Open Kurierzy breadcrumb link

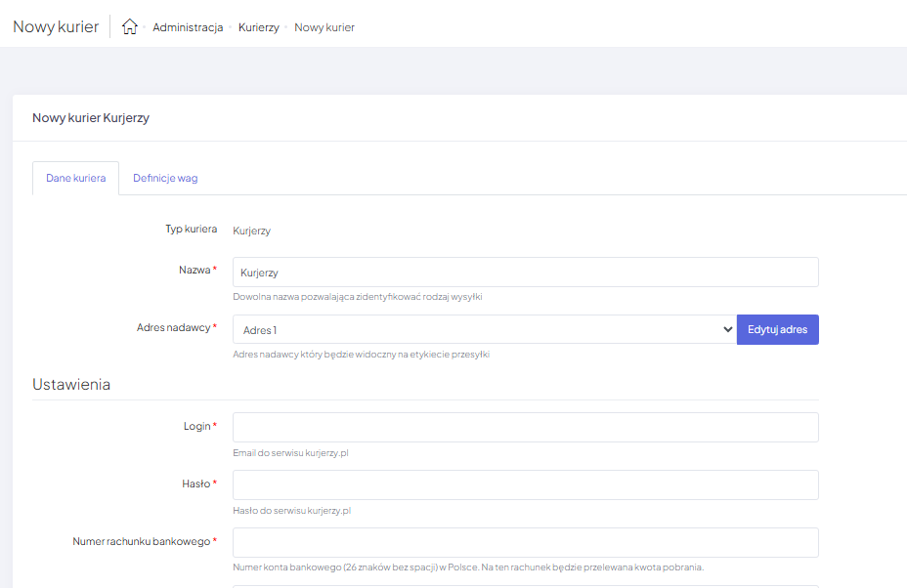(259, 27)
